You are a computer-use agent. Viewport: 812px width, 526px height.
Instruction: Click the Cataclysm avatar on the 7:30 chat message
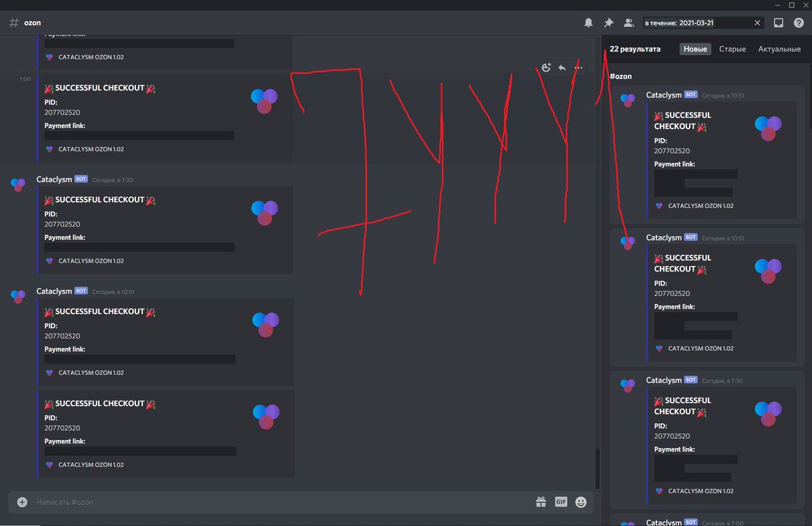(x=18, y=184)
